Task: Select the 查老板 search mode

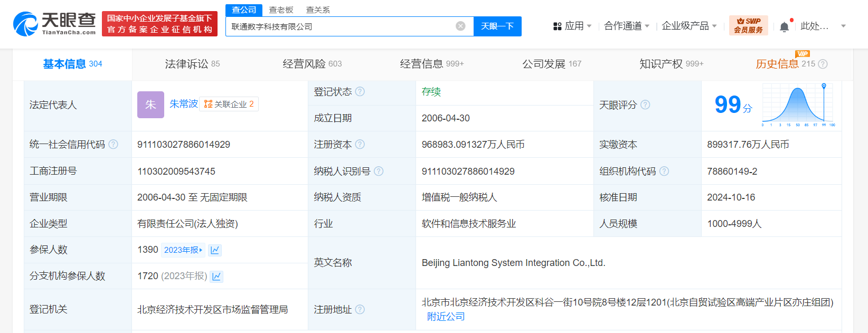Action: (x=281, y=10)
